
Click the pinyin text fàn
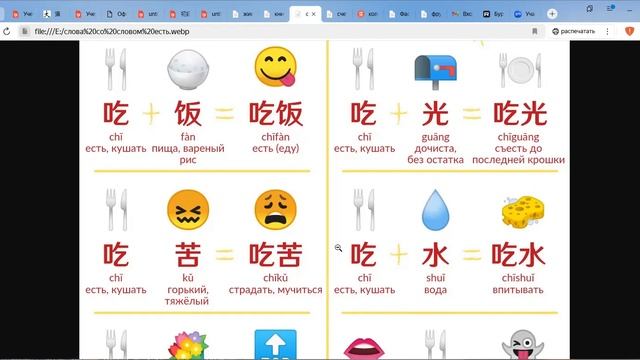188,137
